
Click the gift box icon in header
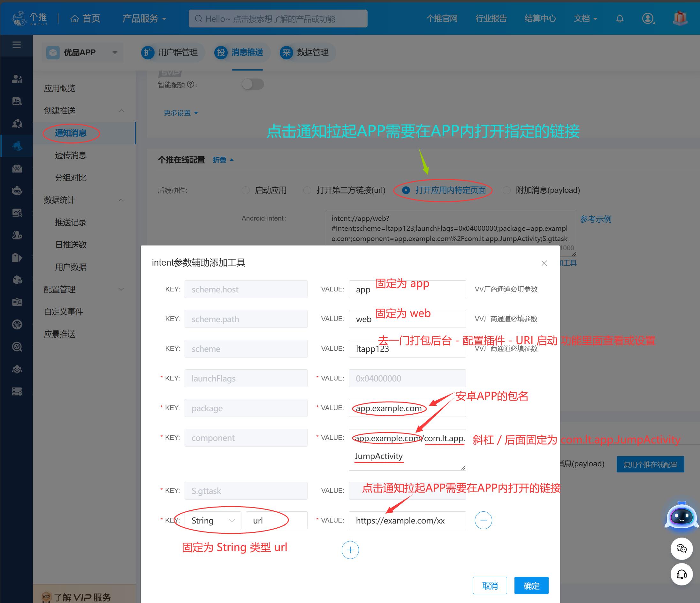click(680, 18)
